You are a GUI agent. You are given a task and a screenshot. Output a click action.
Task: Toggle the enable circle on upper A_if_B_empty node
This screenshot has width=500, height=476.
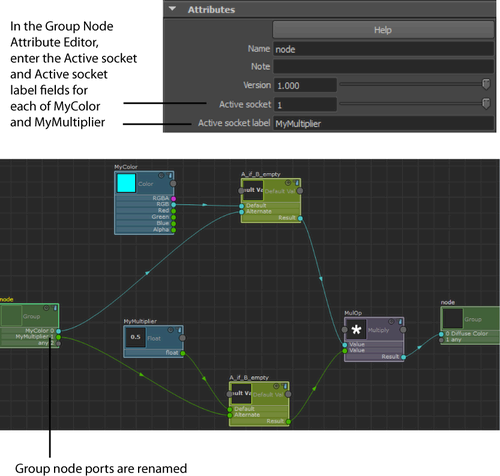(288, 183)
